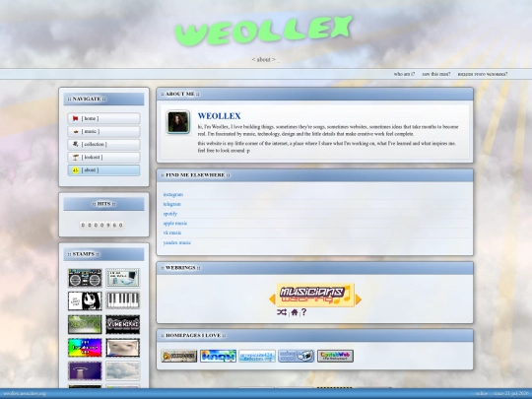Click the red flag icon beside home

click(75, 118)
